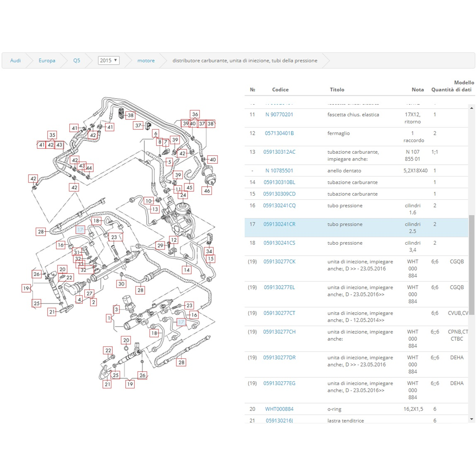476x476 pixels.
Task: Select the "fascetta chius. elastica" title in row 11
Action: (353, 114)
